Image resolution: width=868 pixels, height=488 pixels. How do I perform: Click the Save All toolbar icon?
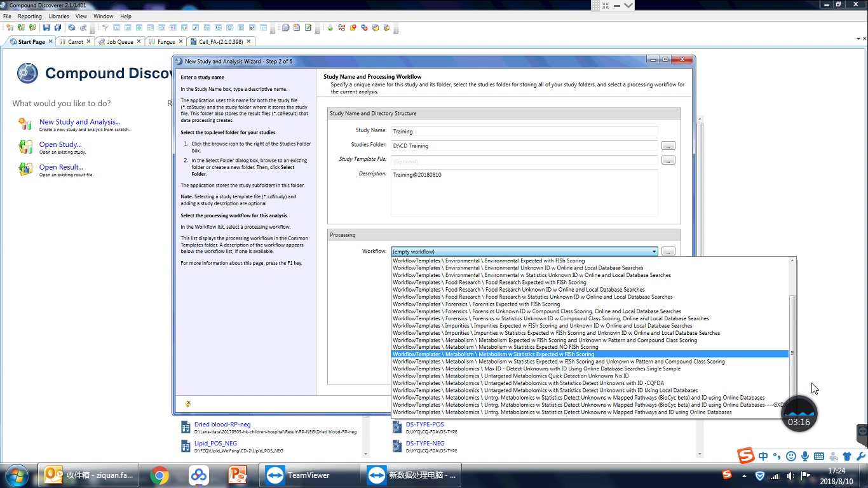click(x=58, y=28)
